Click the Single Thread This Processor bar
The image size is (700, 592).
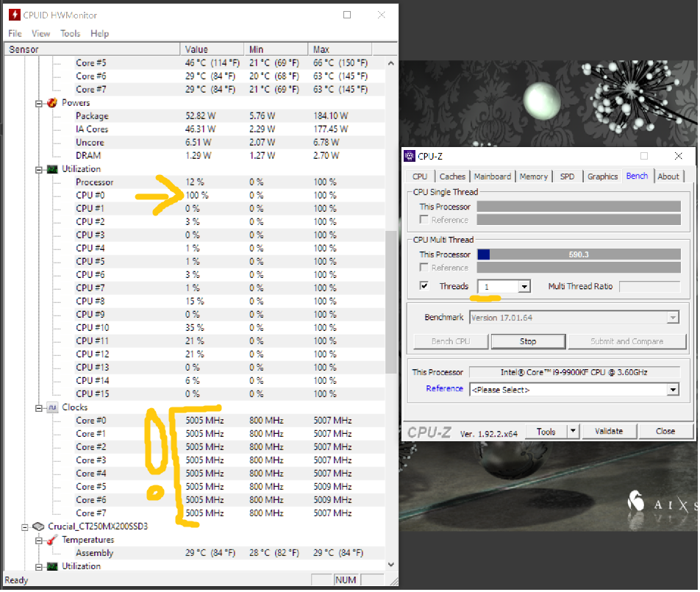[x=579, y=207]
